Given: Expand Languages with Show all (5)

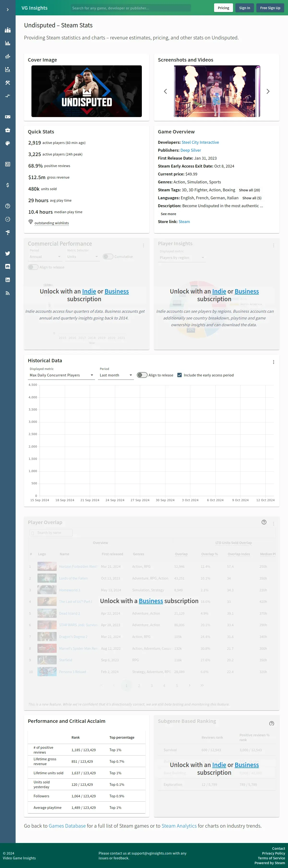Looking at the screenshot, I should point(252,198).
